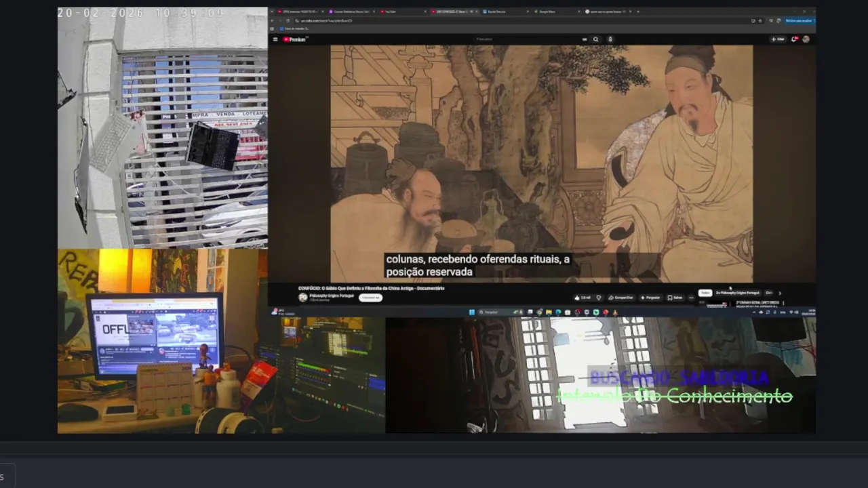This screenshot has width=868, height=488.
Task: Open the VLC cone icon on taskbar
Action: (615, 312)
